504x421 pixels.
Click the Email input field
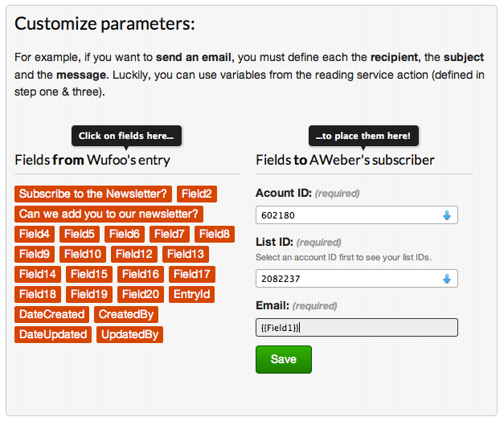(x=356, y=328)
